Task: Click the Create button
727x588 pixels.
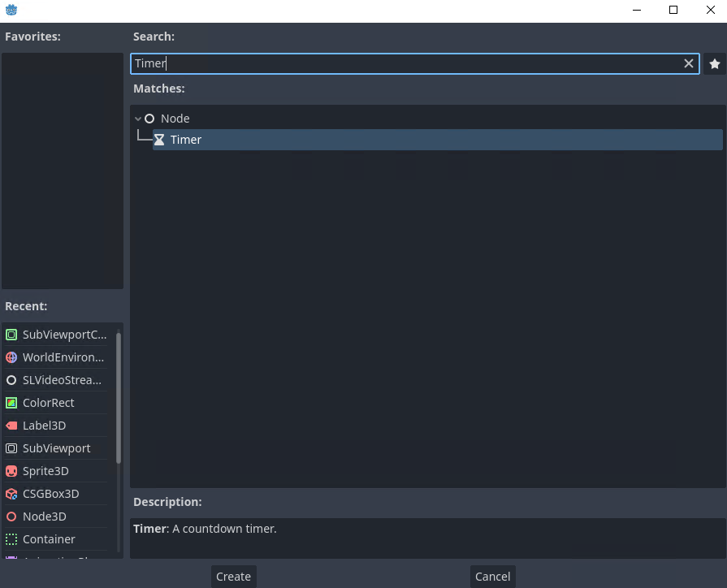Action: pos(233,577)
